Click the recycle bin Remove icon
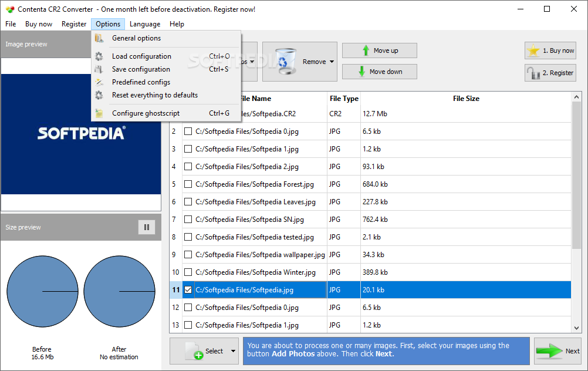Screen dimensions: 588x371 [x=285, y=62]
